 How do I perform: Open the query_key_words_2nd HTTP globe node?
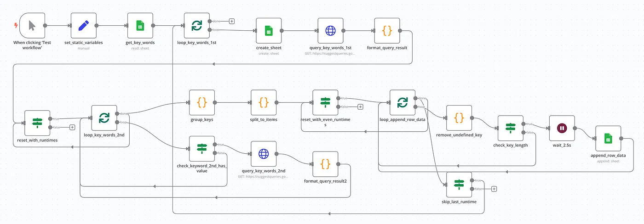[x=264, y=154]
